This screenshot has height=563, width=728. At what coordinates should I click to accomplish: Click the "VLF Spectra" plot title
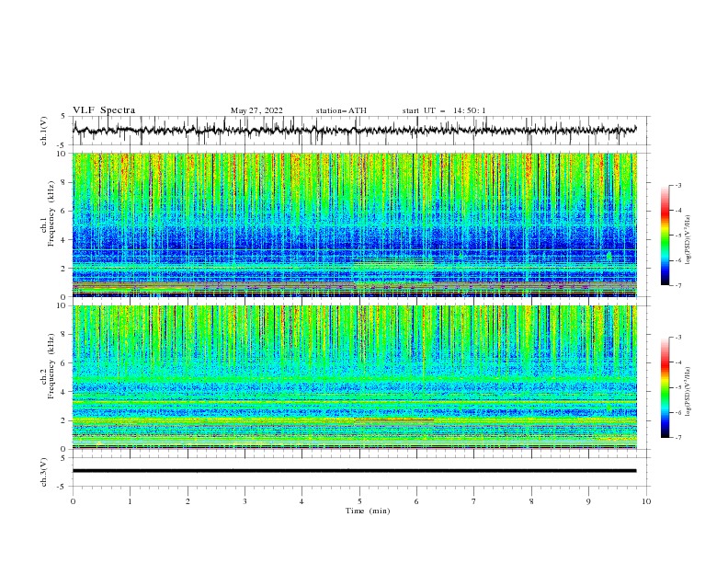click(x=104, y=110)
